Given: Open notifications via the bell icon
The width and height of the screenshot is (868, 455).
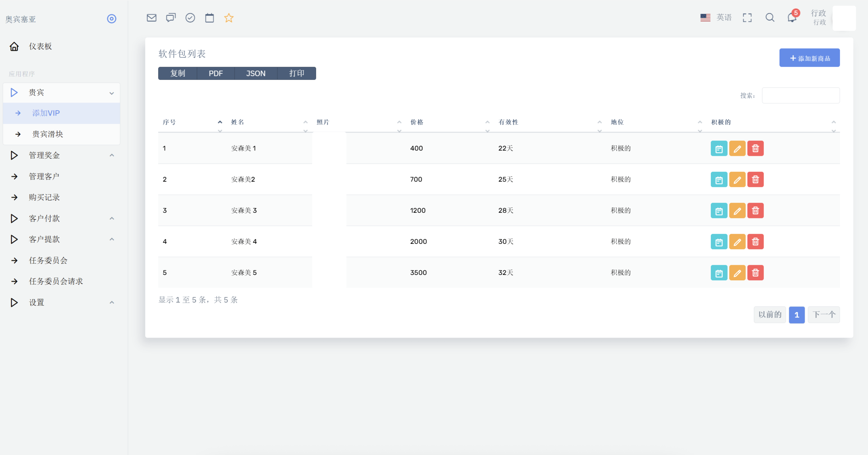Looking at the screenshot, I should point(792,18).
